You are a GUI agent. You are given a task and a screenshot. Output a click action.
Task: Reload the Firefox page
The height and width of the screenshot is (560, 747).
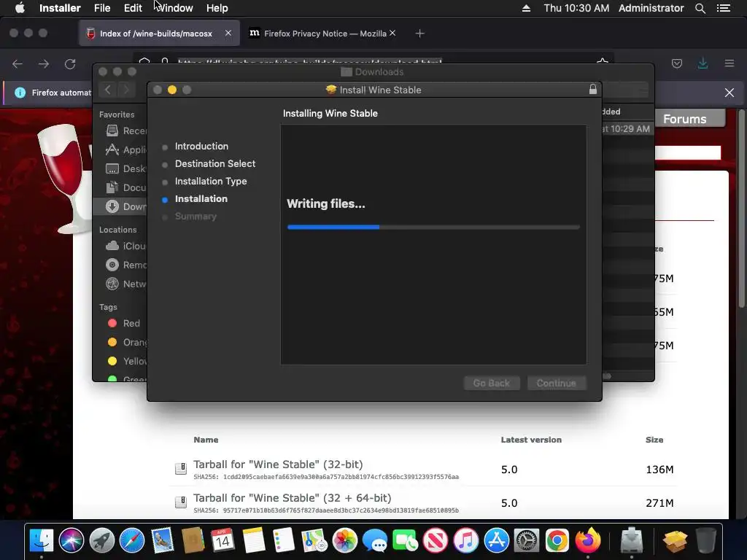click(70, 64)
